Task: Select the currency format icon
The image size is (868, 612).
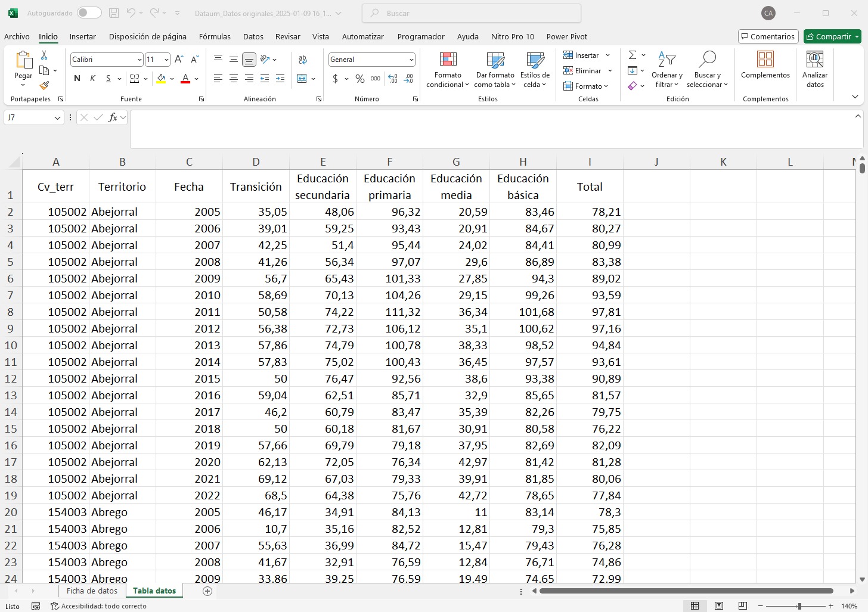Action: tap(336, 78)
